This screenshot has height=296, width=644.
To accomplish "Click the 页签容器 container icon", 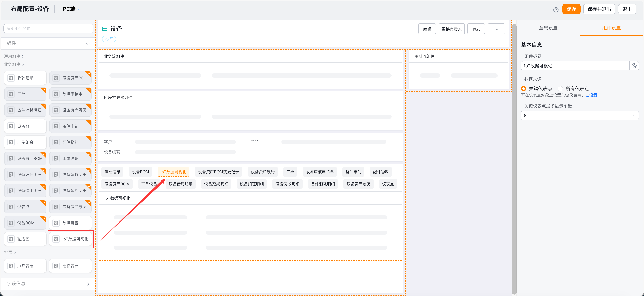I will coord(11,265).
